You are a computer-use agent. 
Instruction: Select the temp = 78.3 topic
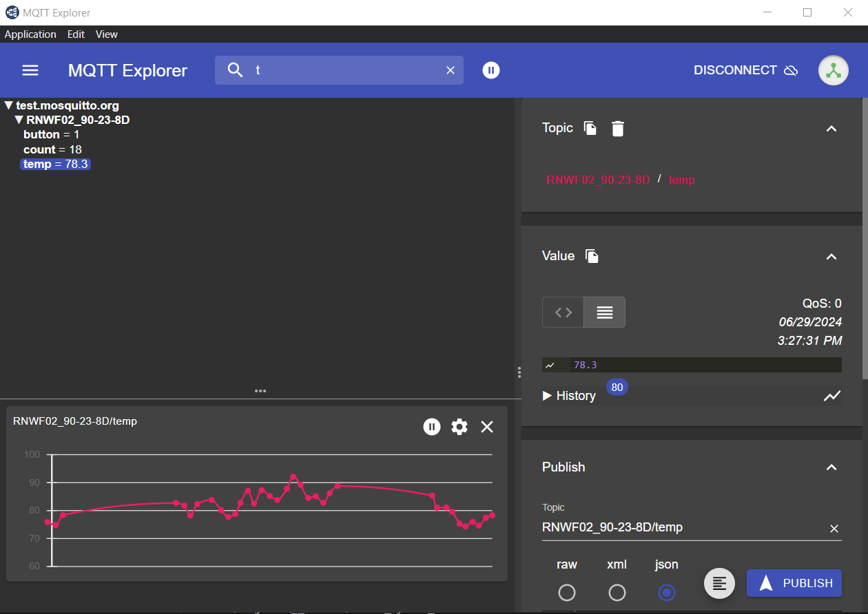pyautogui.click(x=56, y=164)
